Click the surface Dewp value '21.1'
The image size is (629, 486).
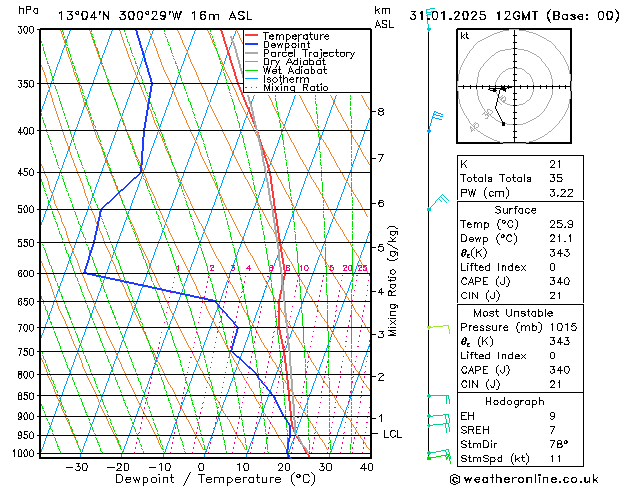point(561,239)
